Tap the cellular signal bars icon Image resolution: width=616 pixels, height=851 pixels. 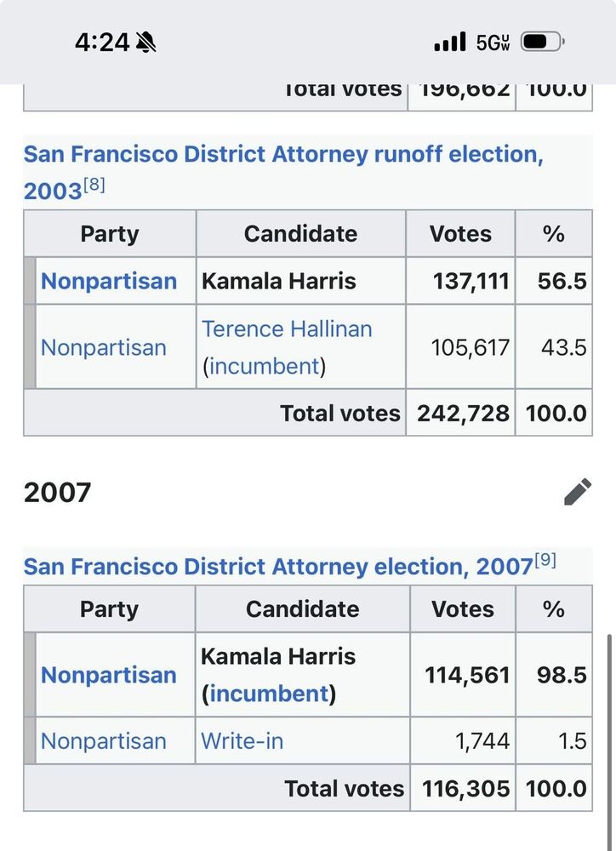450,41
